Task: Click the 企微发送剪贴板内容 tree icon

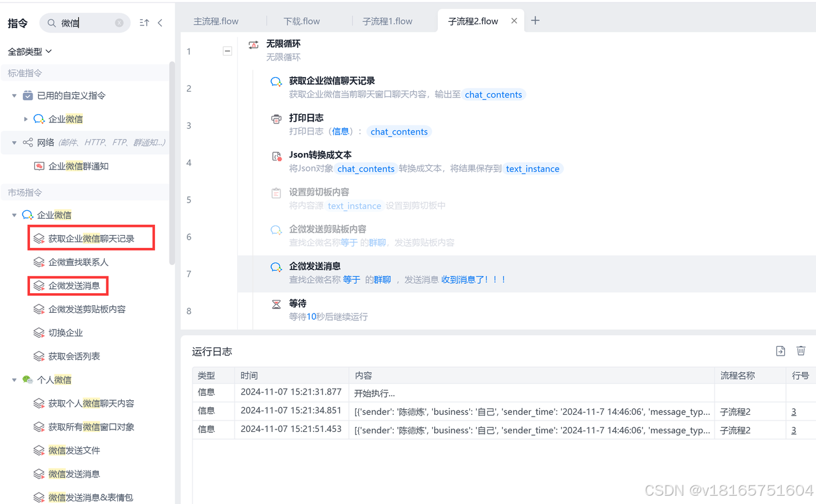Action: coord(39,310)
